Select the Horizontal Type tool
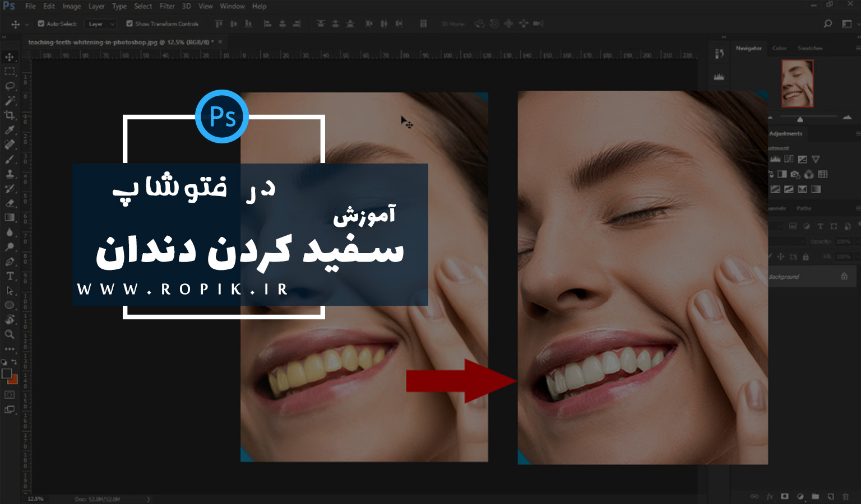The image size is (861, 504). point(10,276)
